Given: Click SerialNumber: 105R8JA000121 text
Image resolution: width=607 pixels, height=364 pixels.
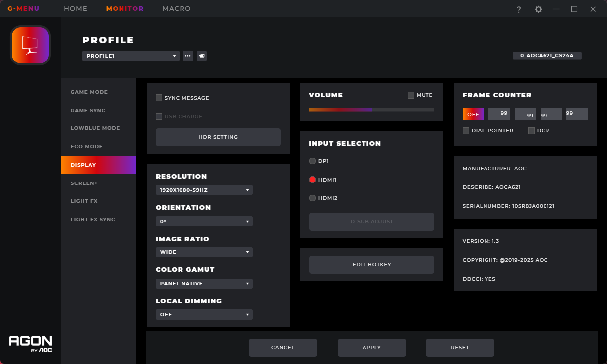Looking at the screenshot, I should pos(508,206).
